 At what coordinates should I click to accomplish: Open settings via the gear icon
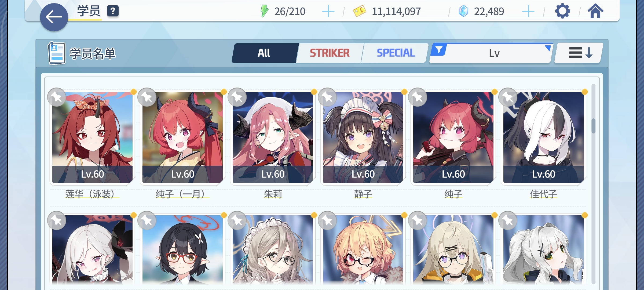pos(562,11)
